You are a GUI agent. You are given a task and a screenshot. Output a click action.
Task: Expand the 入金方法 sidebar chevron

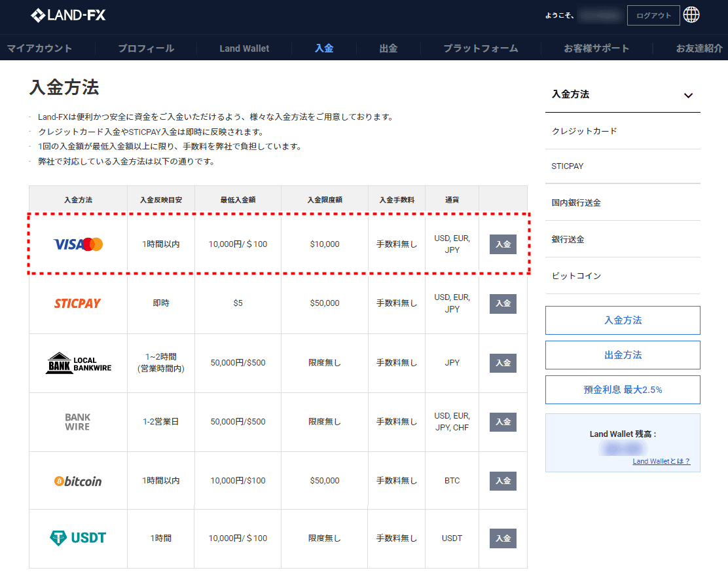click(688, 95)
